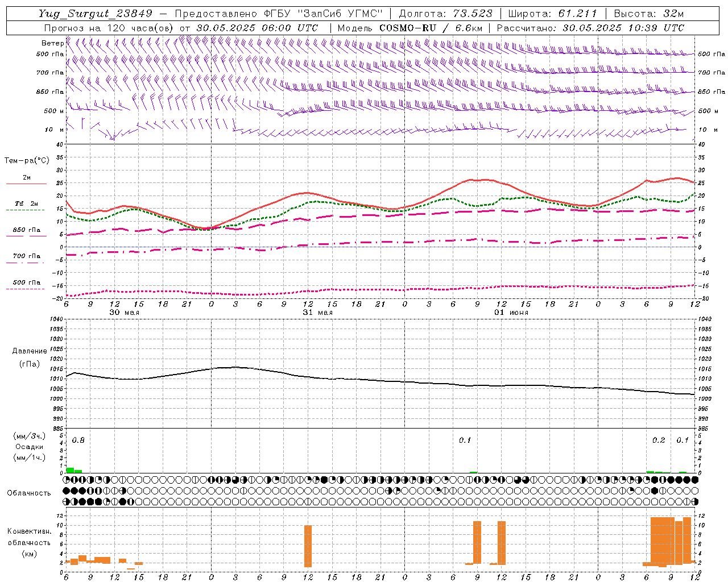Select the Прогноз на 120 часа(ов) text
Screen dimensions: 728x582
pos(110,28)
